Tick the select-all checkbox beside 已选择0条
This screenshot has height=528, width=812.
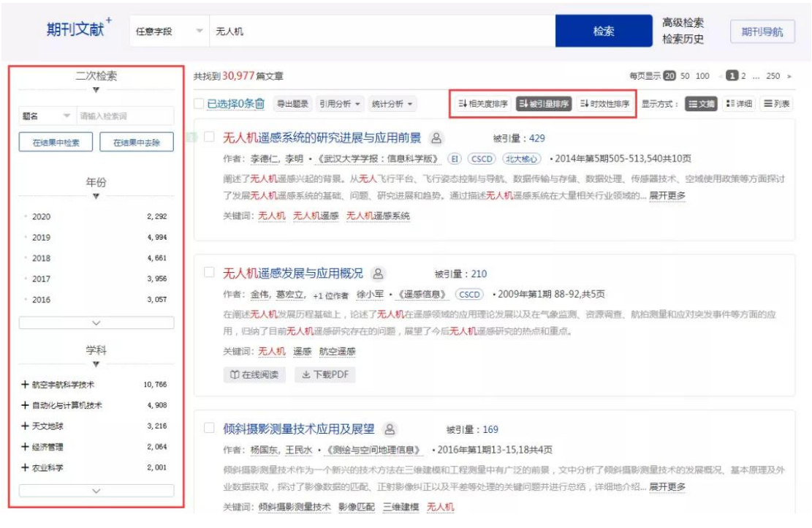point(199,105)
